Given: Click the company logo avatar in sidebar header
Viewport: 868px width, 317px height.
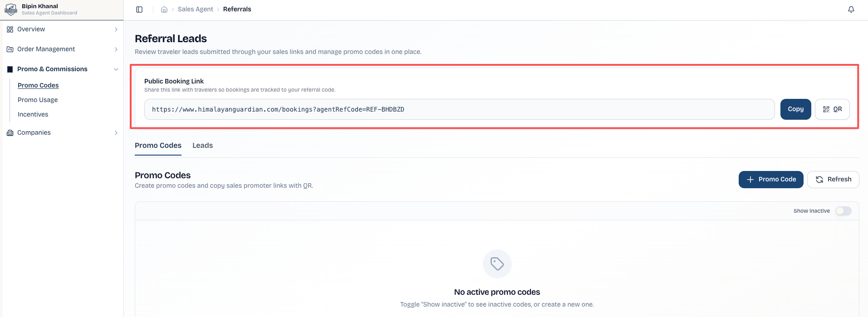Looking at the screenshot, I should pos(11,10).
